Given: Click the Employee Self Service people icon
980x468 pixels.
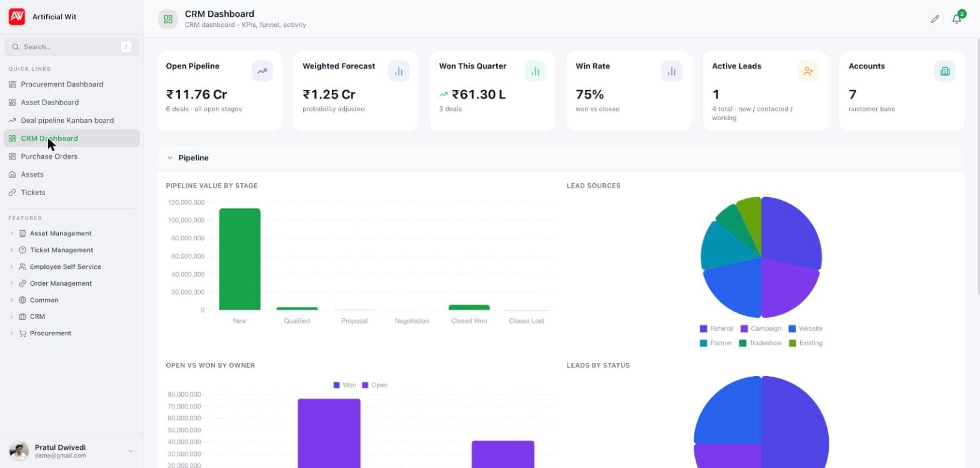Looking at the screenshot, I should (22, 267).
